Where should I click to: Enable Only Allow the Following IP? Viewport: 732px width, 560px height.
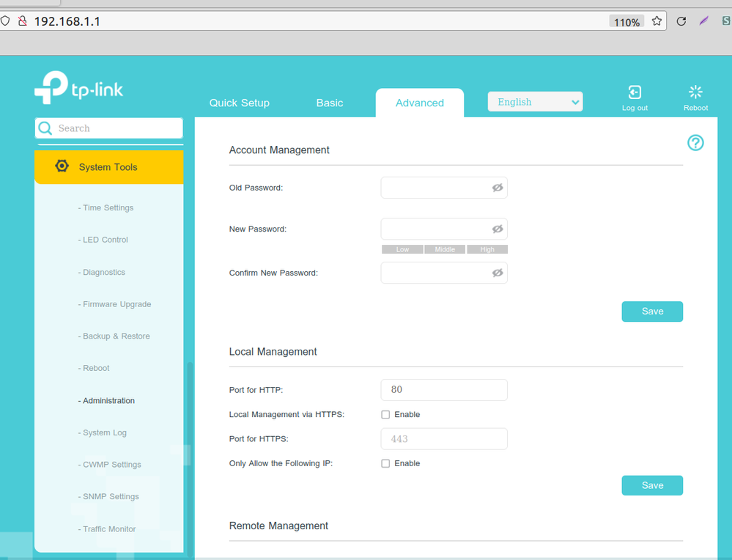(385, 463)
